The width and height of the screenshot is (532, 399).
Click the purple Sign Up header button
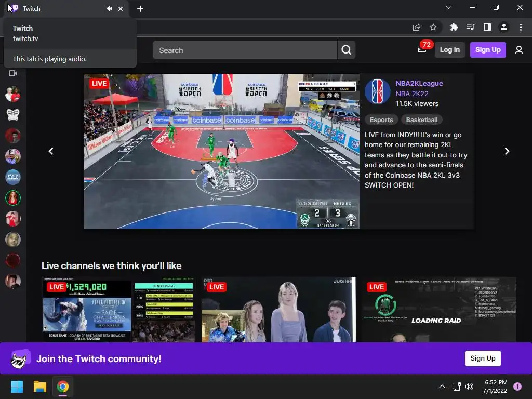point(488,50)
